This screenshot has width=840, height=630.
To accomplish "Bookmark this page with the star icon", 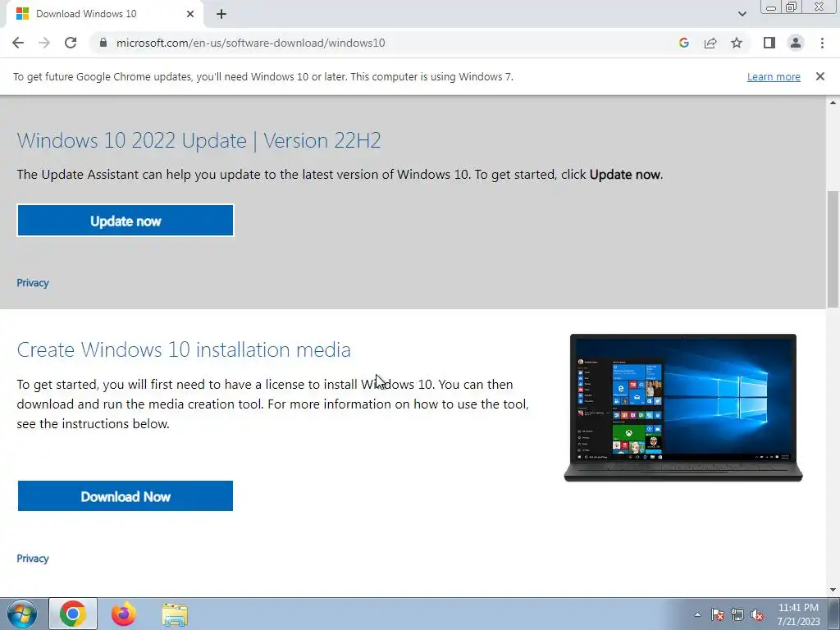I will (x=737, y=43).
